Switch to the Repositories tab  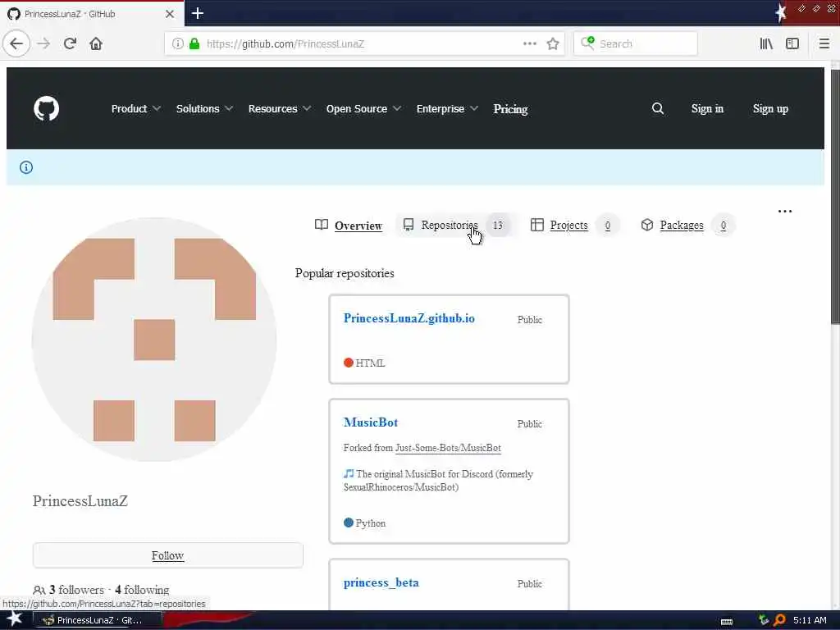456,225
